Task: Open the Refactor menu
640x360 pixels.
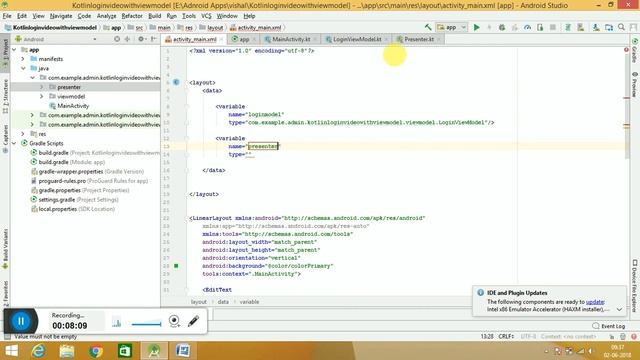Action: pyautogui.click(x=132, y=16)
